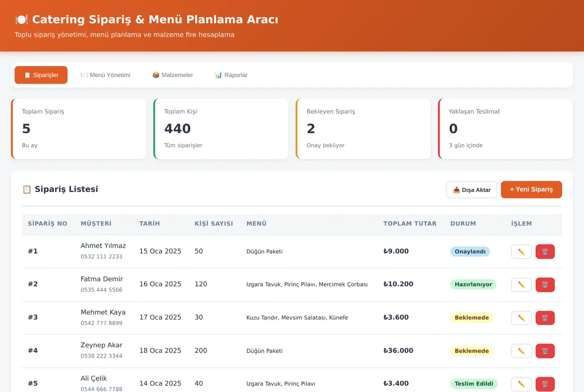This screenshot has height=392, width=584.
Task: Click the Müşteri column header
Action: pyautogui.click(x=96, y=224)
